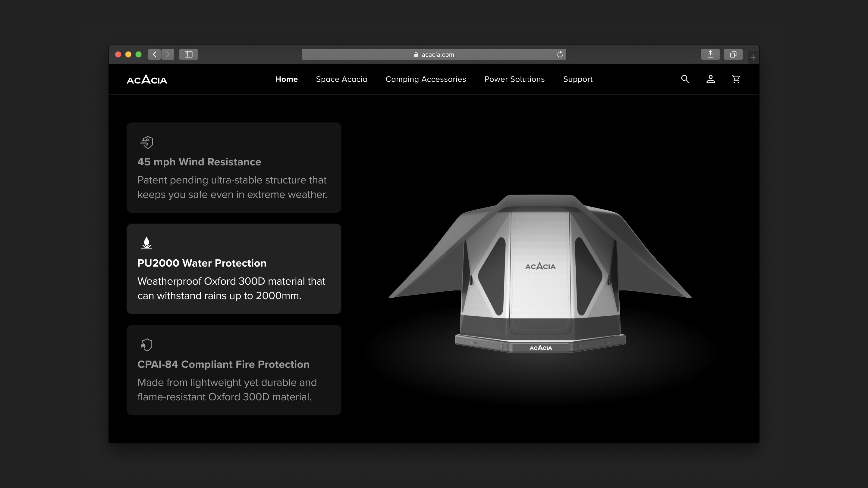This screenshot has height=488, width=868.
Task: Select the CPAI-84 Compliant Fire Protection heading
Action: coord(223,364)
